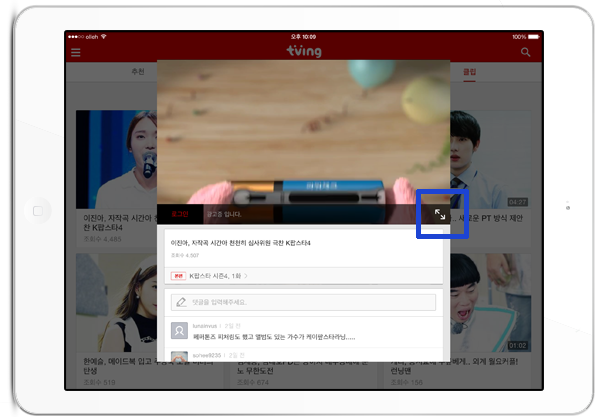
Task: Click the 광고중 입니다 ad notice
Action: click(224, 214)
